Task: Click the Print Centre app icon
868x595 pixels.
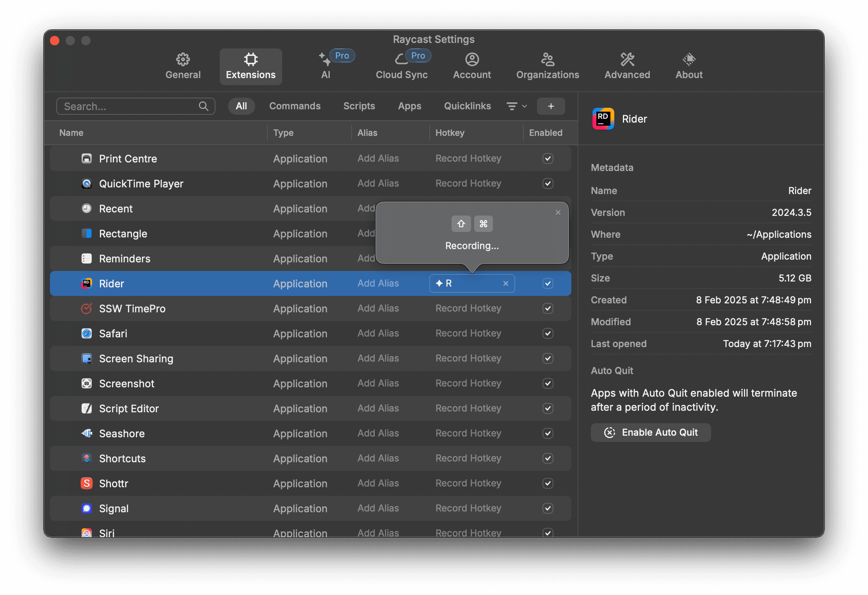Action: pos(86,159)
